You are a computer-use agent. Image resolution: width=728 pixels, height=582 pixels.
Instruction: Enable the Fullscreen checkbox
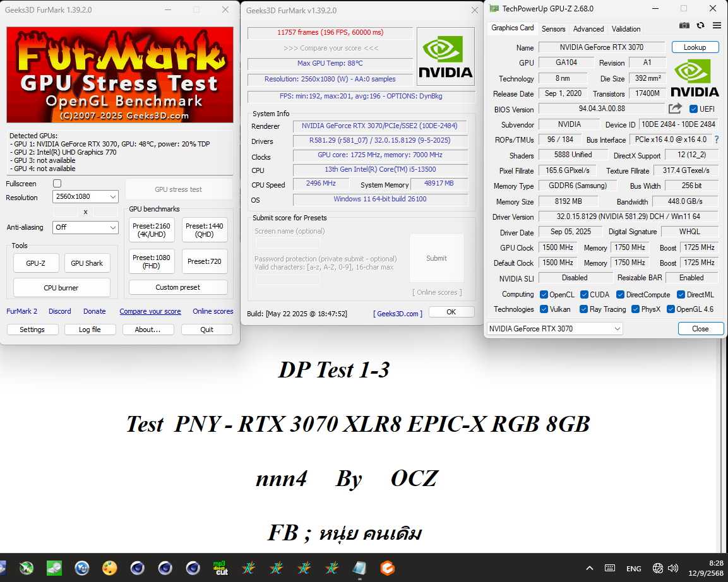pos(57,184)
